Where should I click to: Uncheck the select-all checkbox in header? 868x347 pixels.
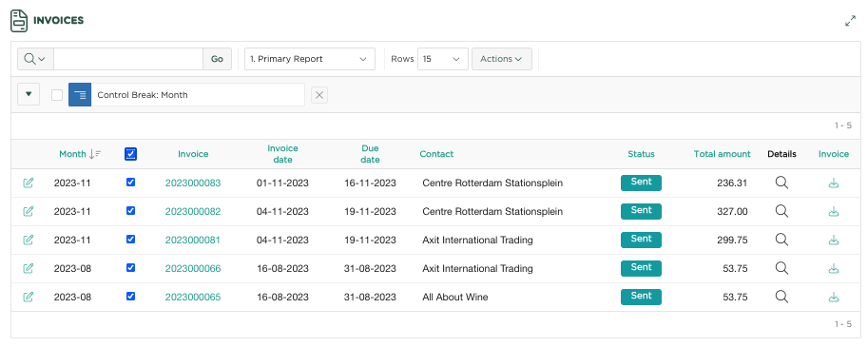click(130, 154)
